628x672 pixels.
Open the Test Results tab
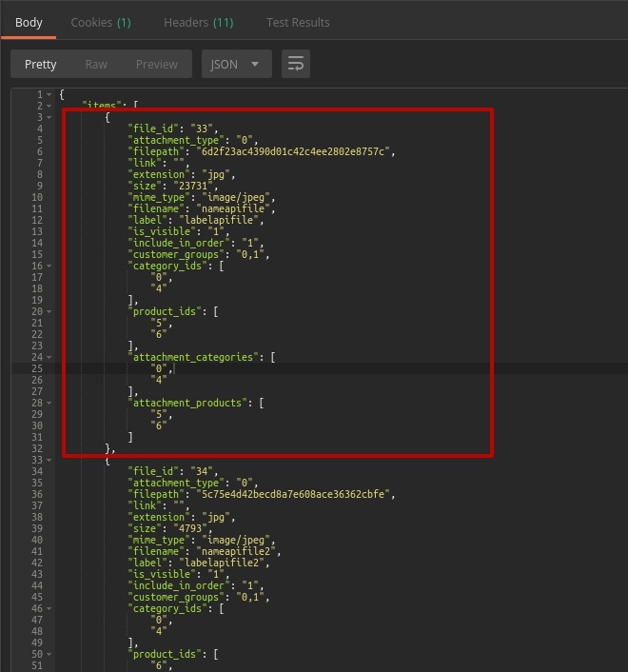(x=298, y=22)
